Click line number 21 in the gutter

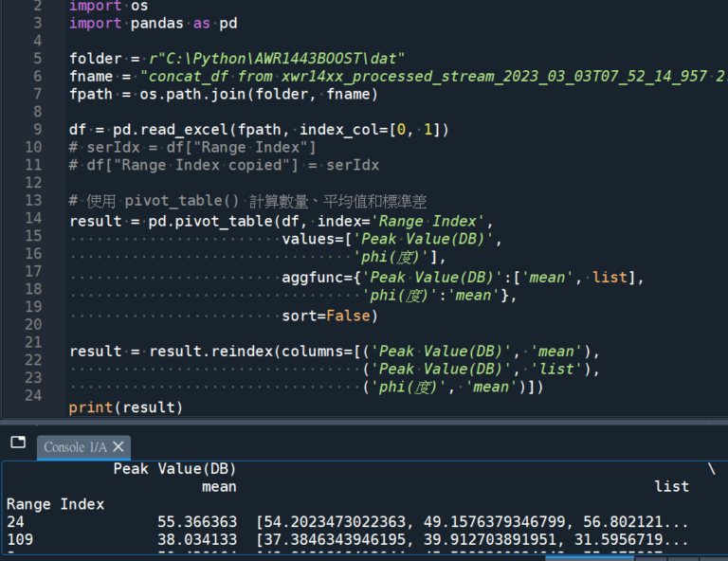click(32, 342)
